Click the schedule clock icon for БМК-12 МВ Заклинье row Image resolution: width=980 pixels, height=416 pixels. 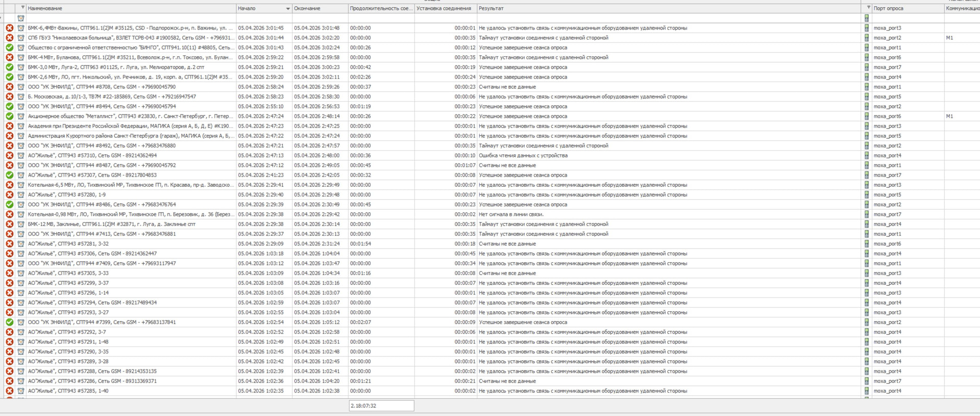tap(21, 224)
